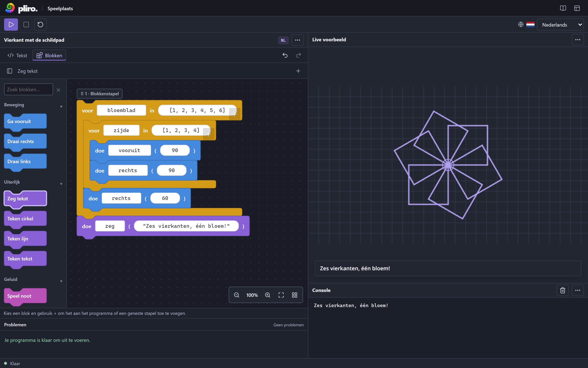Image resolution: width=588 pixels, height=368 pixels.
Task: Click the 100% zoom level indicator
Action: (252, 295)
